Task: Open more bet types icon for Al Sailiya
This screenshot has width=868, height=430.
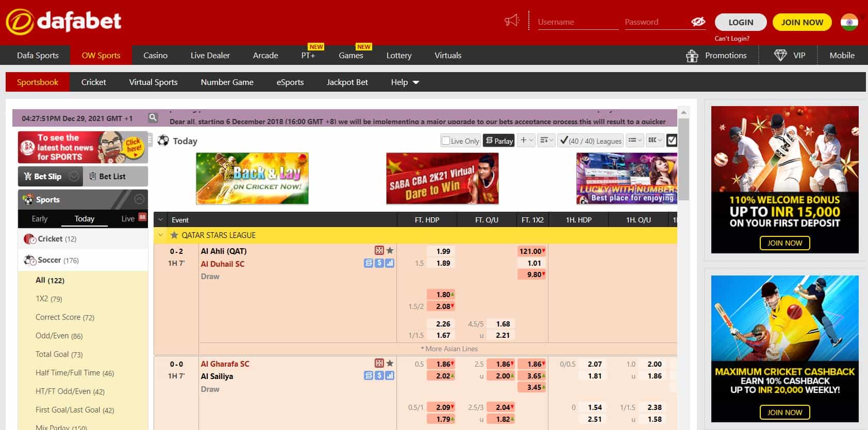Action: click(368, 375)
